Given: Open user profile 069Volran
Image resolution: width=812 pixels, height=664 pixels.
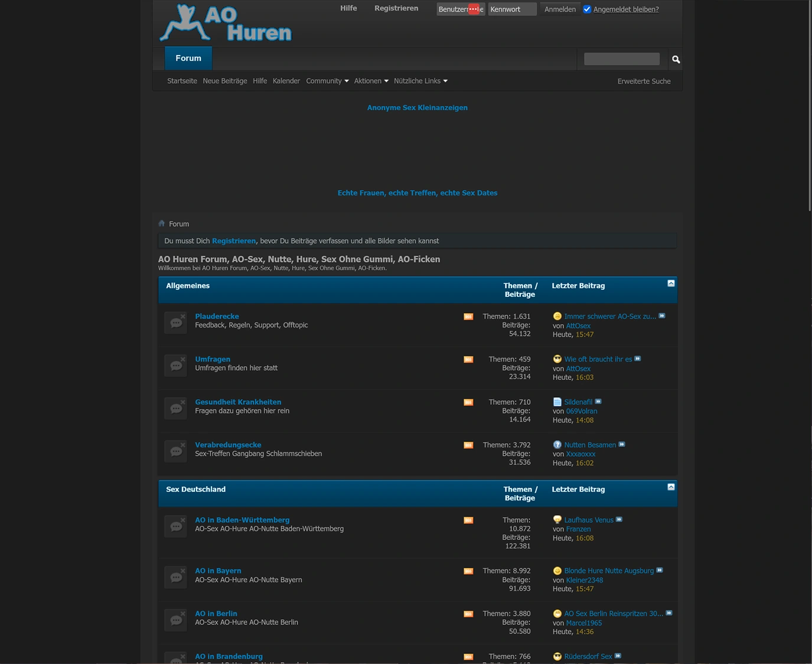Looking at the screenshot, I should pos(582,411).
